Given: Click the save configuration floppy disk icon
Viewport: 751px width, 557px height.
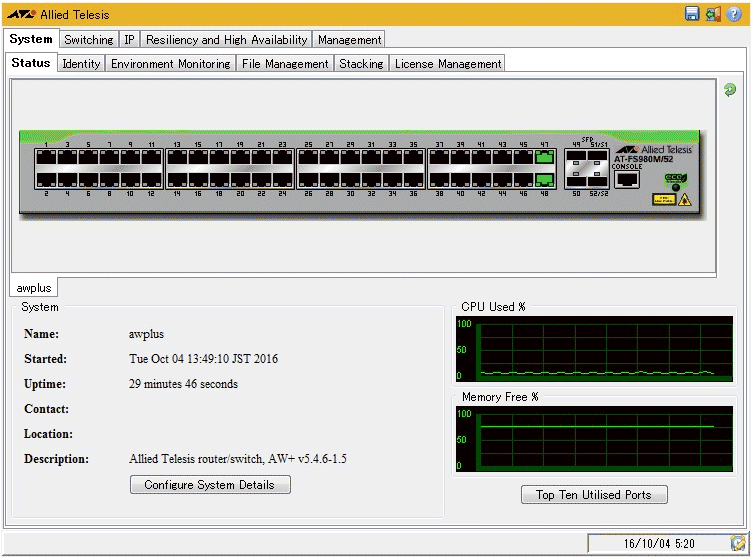Looking at the screenshot, I should coord(692,14).
